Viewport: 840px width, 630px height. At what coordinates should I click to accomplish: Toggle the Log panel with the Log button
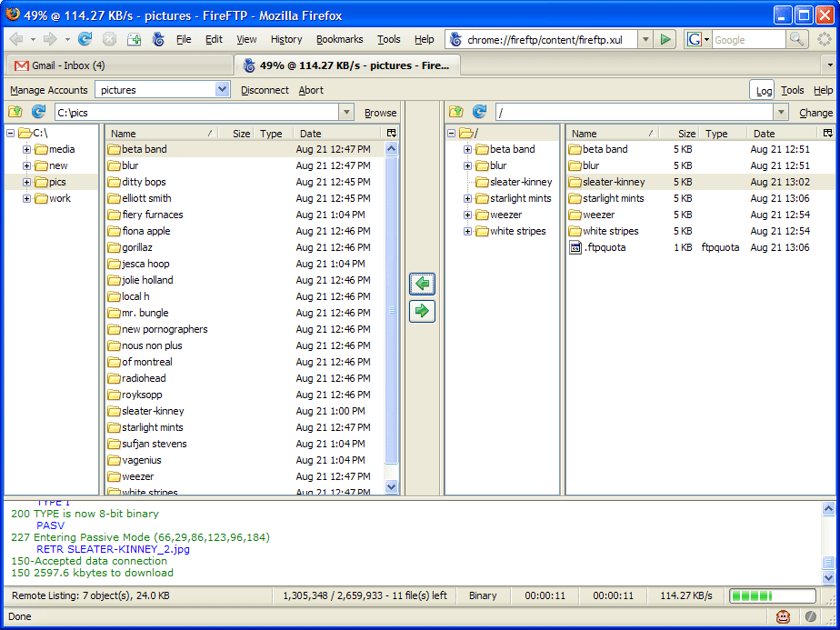pos(763,90)
